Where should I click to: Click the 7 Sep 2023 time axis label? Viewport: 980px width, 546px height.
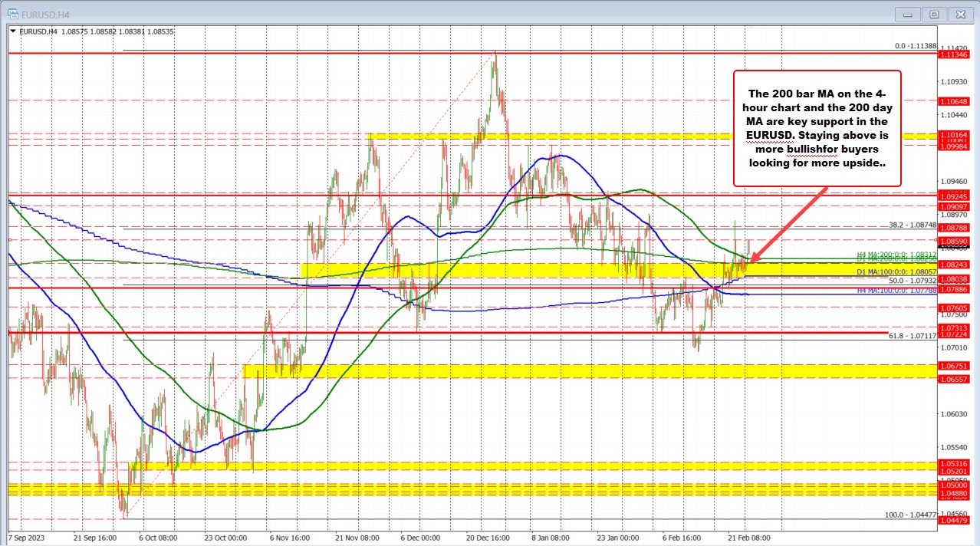25,538
